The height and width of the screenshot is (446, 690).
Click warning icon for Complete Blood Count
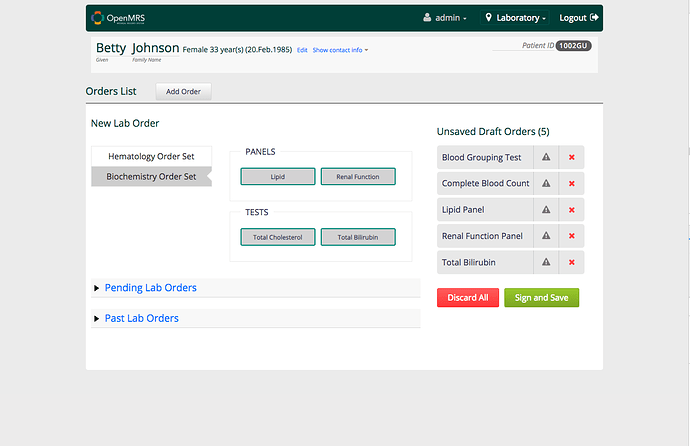pos(546,183)
